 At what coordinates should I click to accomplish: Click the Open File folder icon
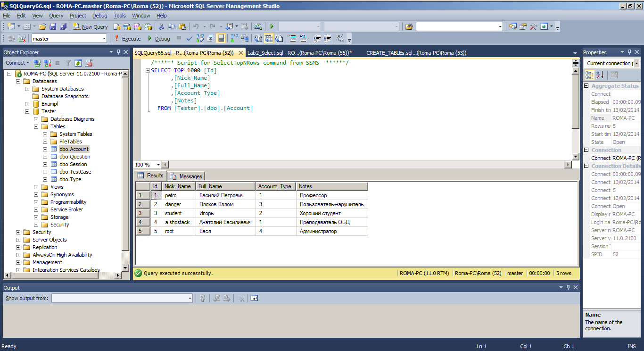(42, 26)
